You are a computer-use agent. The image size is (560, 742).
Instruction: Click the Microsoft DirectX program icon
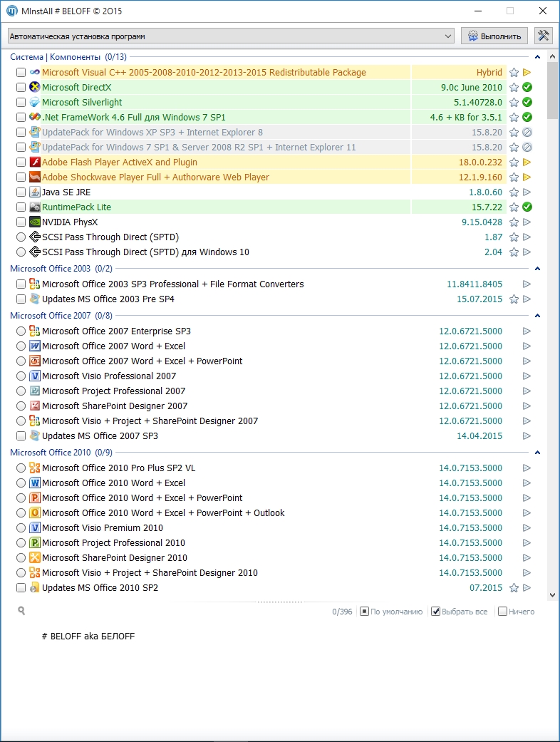34,87
